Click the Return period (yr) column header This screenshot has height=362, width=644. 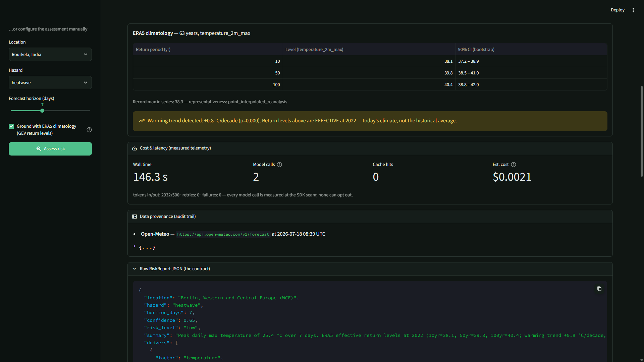tap(208, 49)
